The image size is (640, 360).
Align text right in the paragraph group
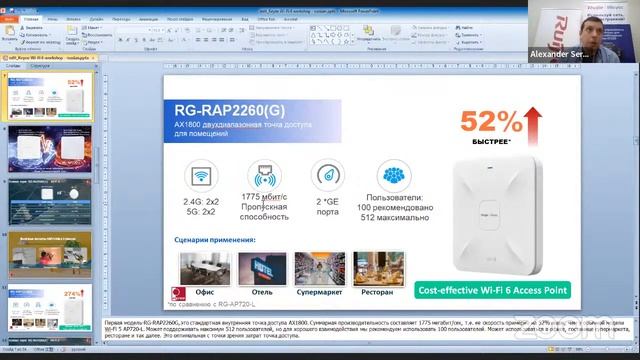[214, 40]
